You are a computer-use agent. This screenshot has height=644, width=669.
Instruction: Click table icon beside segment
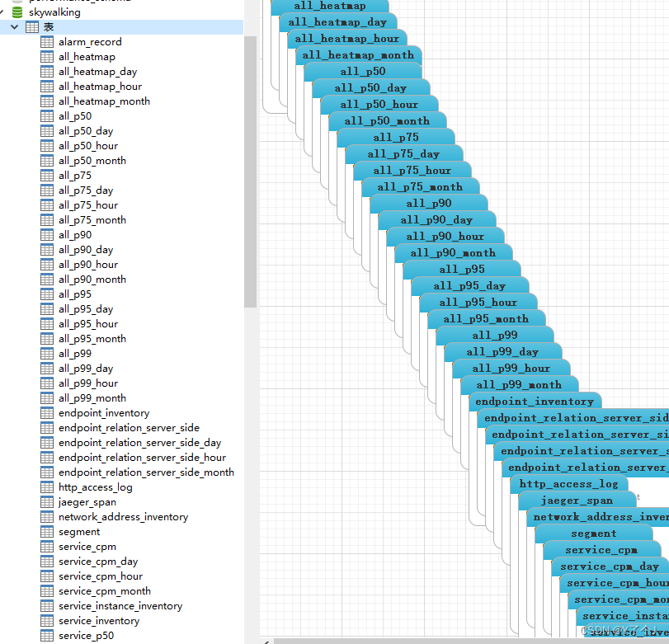point(47,531)
